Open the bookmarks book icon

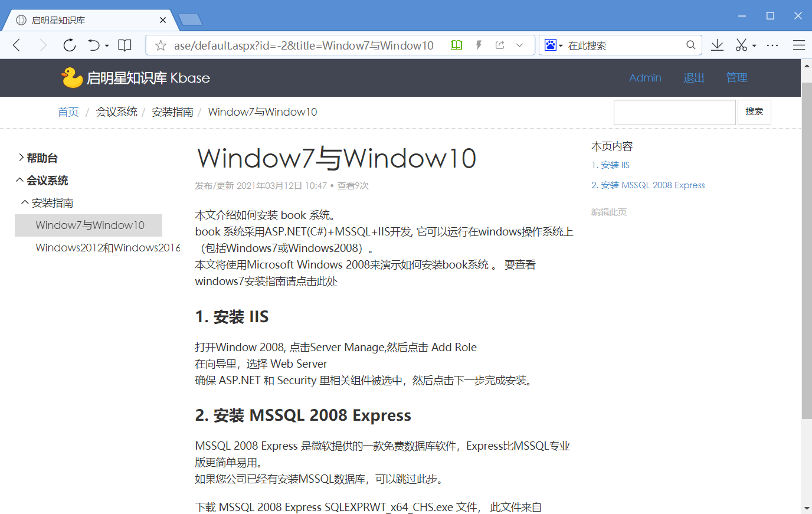[125, 45]
